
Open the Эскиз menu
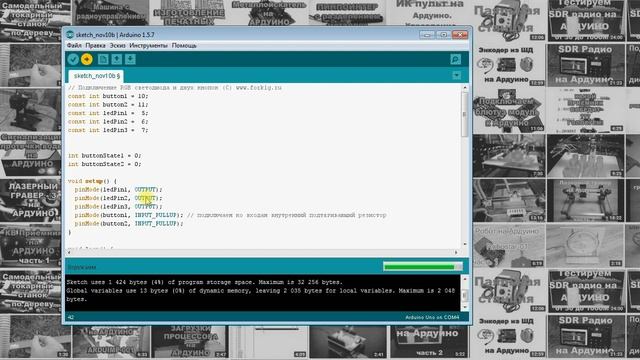(x=118, y=46)
